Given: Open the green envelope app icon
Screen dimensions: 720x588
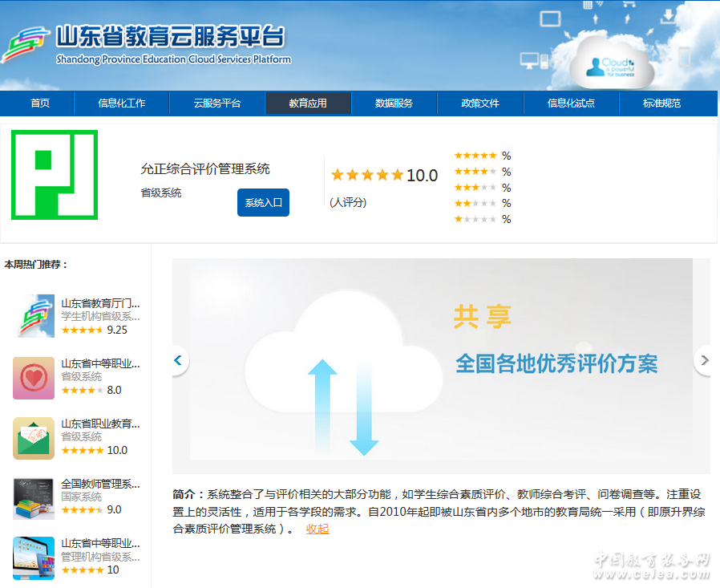Looking at the screenshot, I should tap(34, 438).
